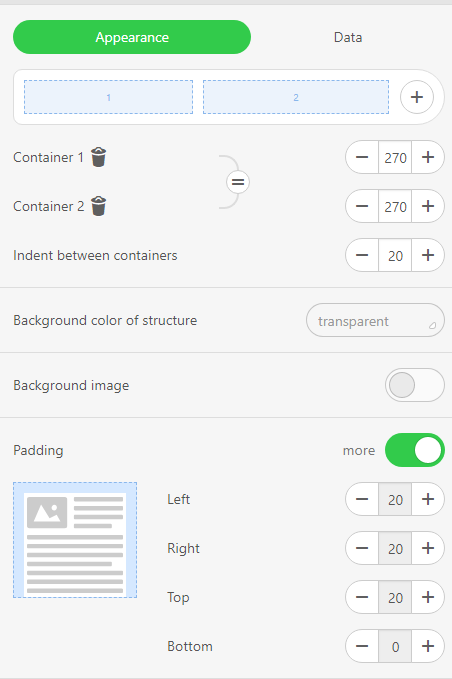Increase Container 1 width
This screenshot has height=679, width=452.
pos(428,157)
